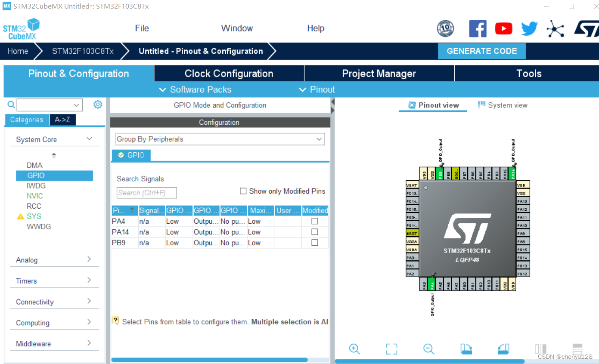Image resolution: width=599 pixels, height=364 pixels.
Task: Open the Help menu
Action: click(x=316, y=28)
